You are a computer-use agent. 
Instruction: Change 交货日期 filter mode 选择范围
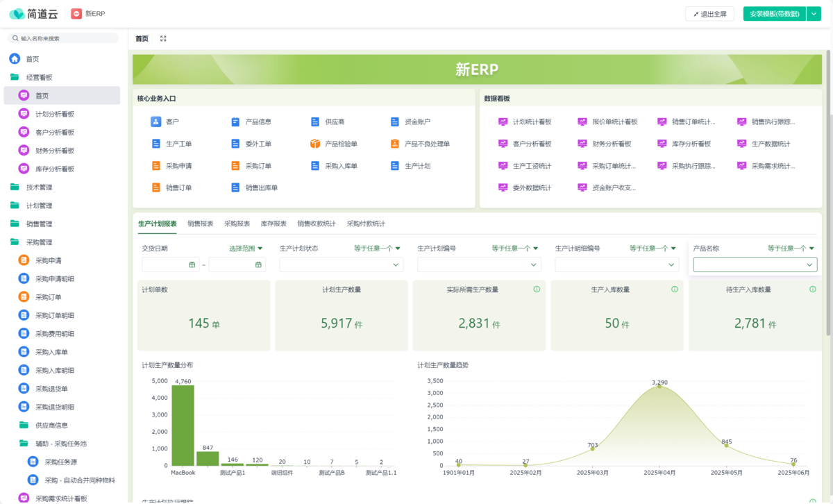pos(246,248)
